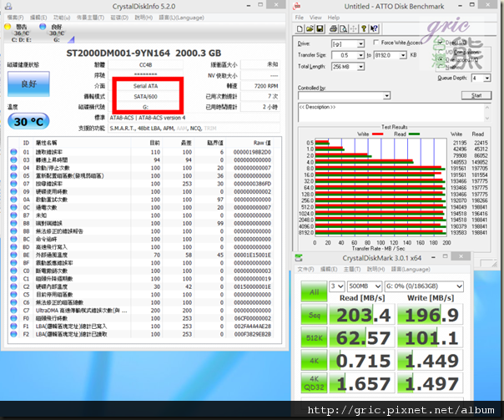This screenshot has width=504, height=420.
Task: Click status orb for attribute ID F2
Action: click(13, 334)
